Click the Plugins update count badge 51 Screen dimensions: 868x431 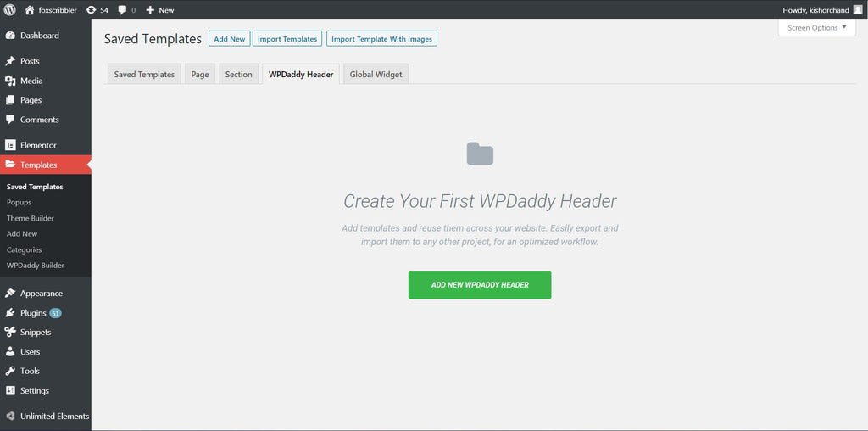(55, 313)
